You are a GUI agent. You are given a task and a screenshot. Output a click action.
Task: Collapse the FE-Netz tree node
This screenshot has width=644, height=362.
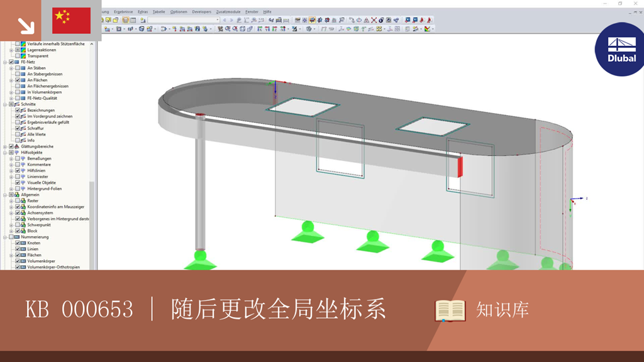pyautogui.click(x=5, y=62)
